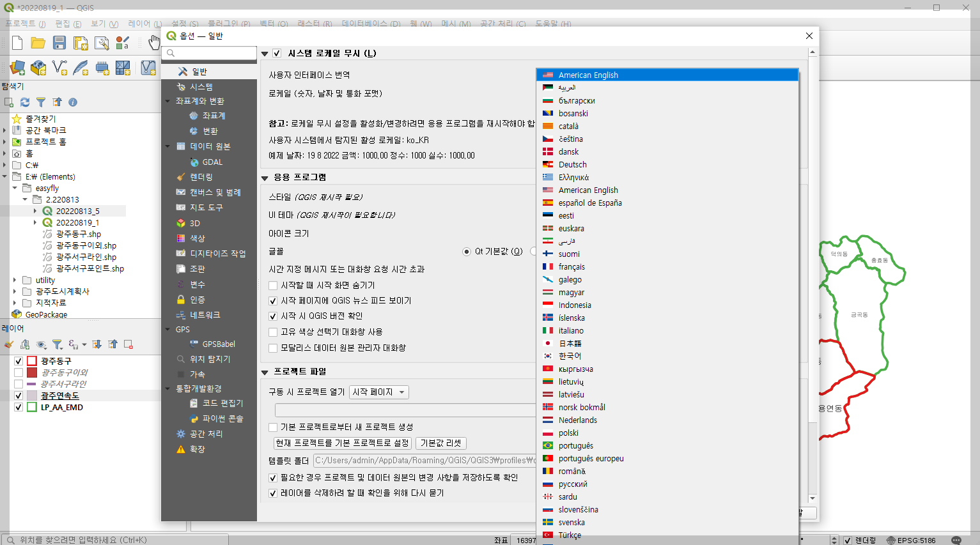Select the Qt 기본값 font radio button
980x545 pixels.
tap(467, 252)
